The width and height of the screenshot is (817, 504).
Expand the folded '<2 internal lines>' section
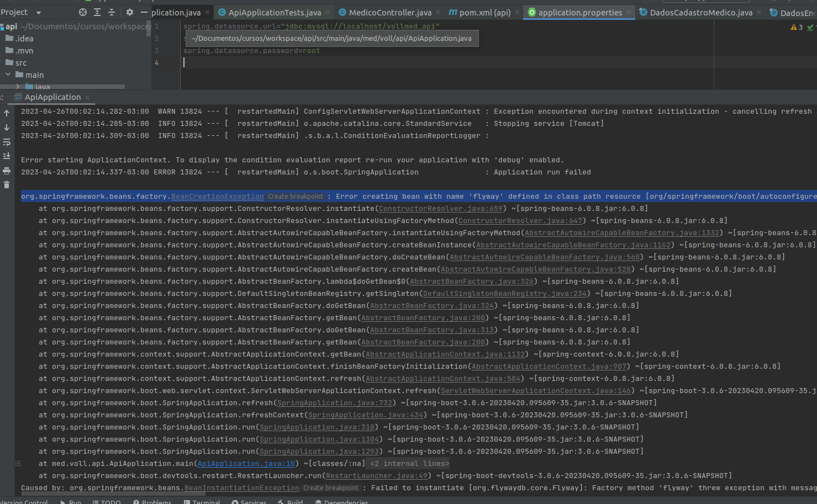[409, 464]
